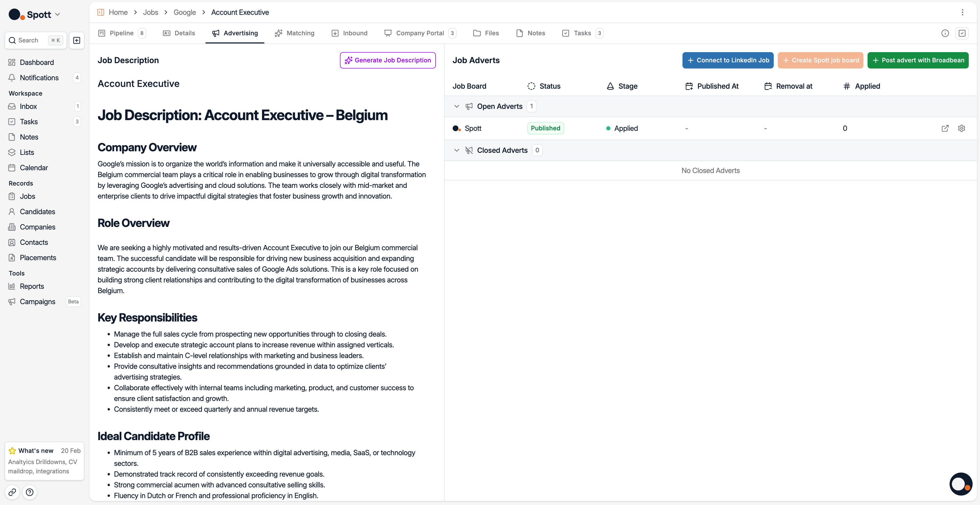
Task: Open the chat widget bubble
Action: point(961,484)
